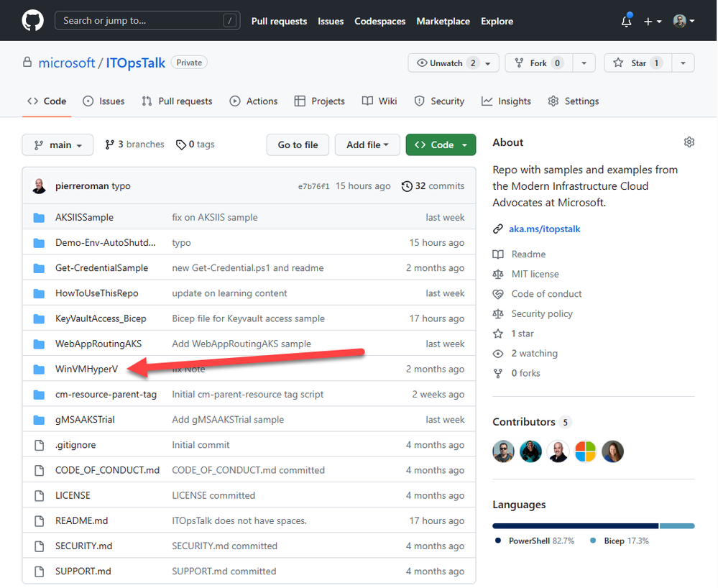Click the PowerShell language bar segment

pos(575,525)
